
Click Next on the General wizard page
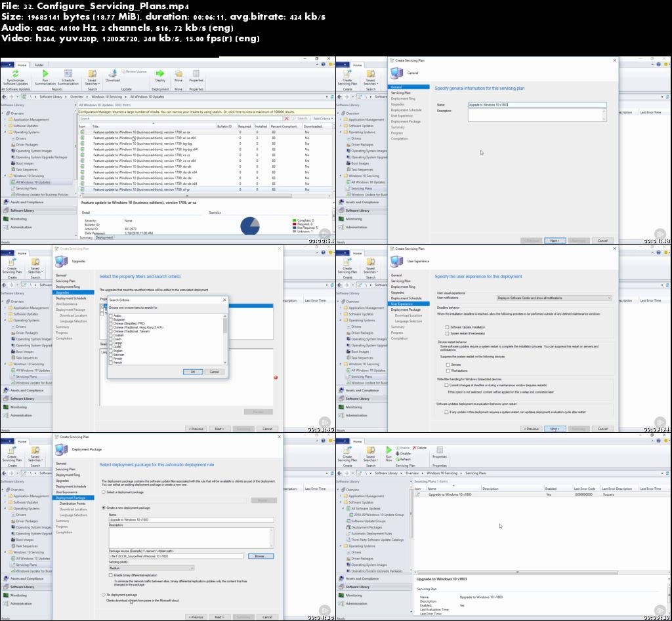[x=555, y=241]
